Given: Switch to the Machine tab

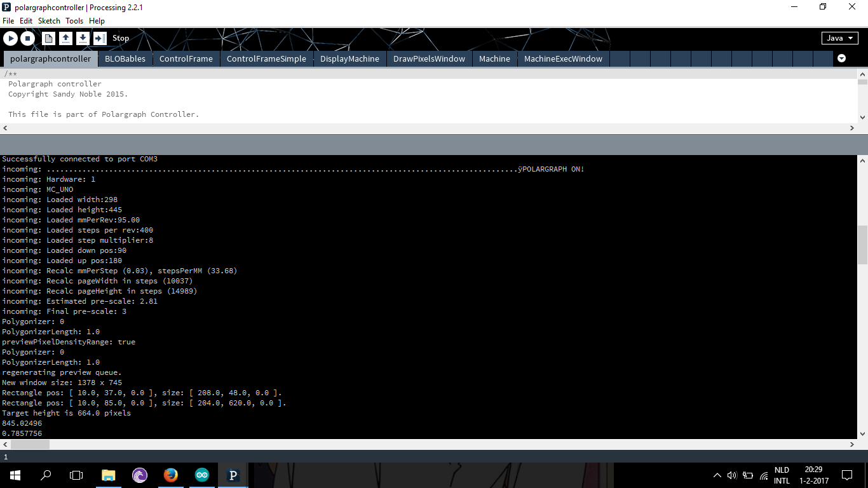Looking at the screenshot, I should click(x=495, y=59).
